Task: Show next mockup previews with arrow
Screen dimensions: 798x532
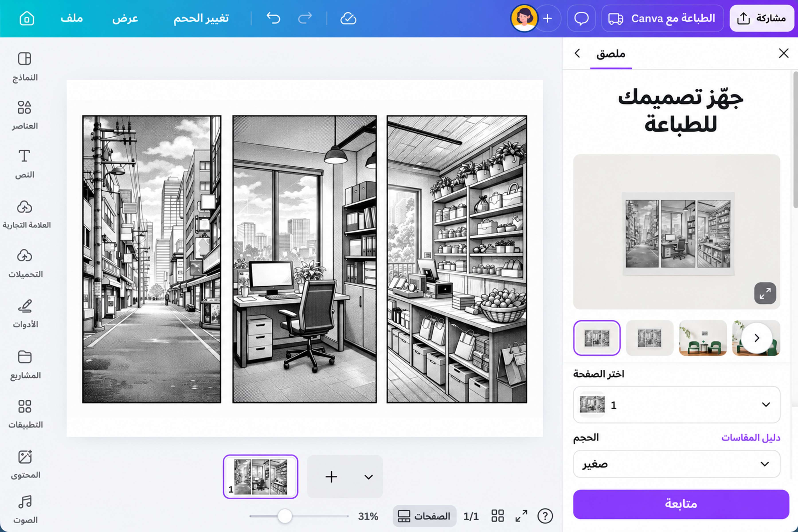Action: pos(757,338)
